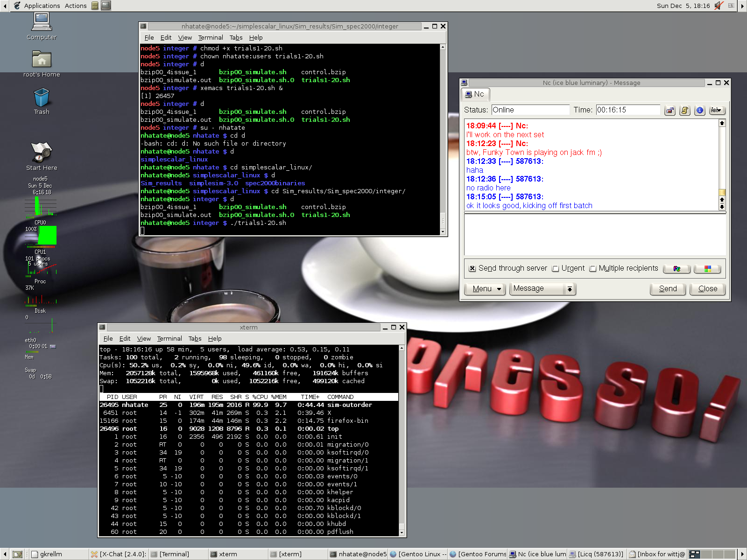Click scroll down arrow in xterm window
Image resolution: width=747 pixels, height=560 pixels.
[402, 532]
